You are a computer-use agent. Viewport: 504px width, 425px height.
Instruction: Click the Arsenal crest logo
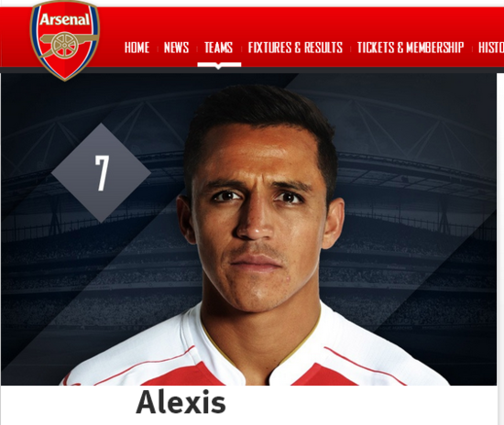click(65, 40)
